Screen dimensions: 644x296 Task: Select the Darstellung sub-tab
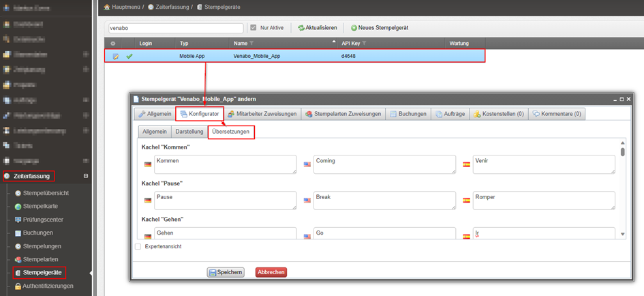click(188, 131)
